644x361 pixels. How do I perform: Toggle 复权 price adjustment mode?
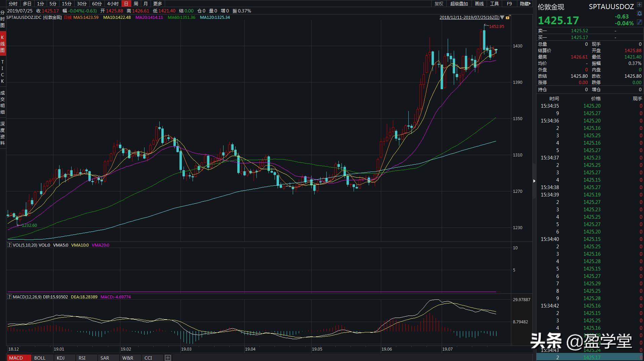(x=438, y=4)
